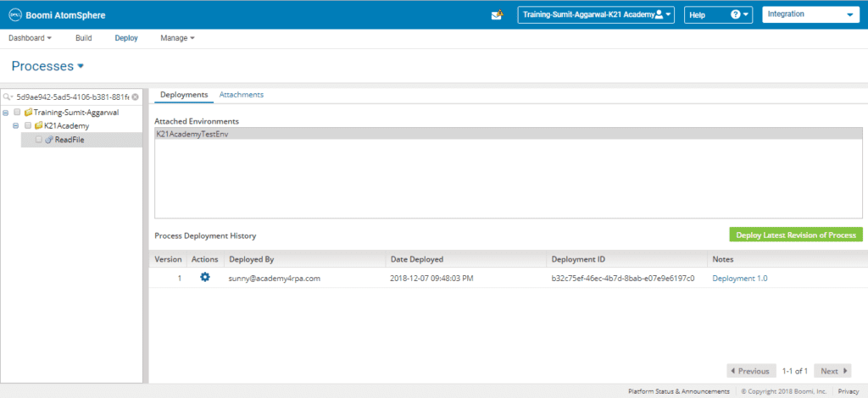This screenshot has height=398, width=868.
Task: Open the Processes heading dropdown arrow
Action: point(81,66)
